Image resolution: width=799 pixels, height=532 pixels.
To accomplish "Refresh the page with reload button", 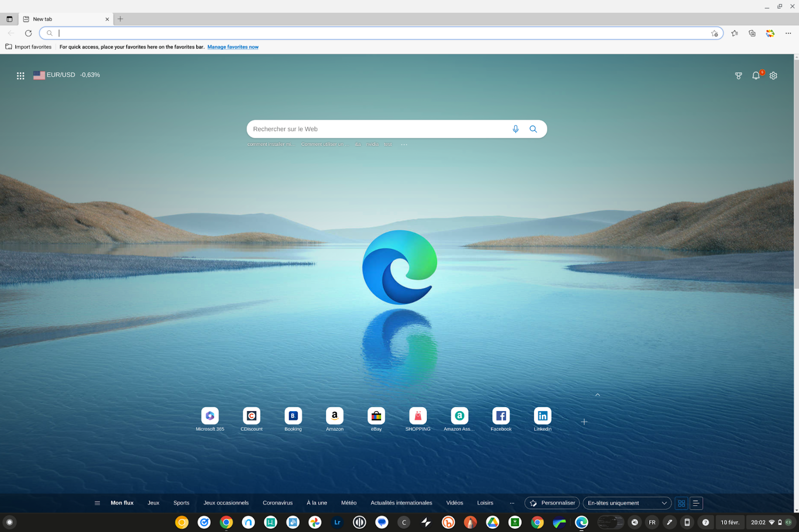I will [x=28, y=33].
